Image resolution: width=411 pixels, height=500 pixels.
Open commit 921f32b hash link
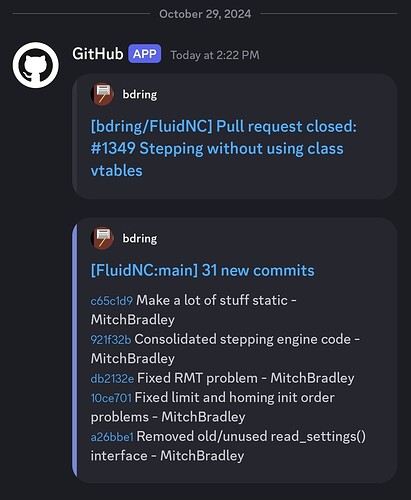point(111,340)
